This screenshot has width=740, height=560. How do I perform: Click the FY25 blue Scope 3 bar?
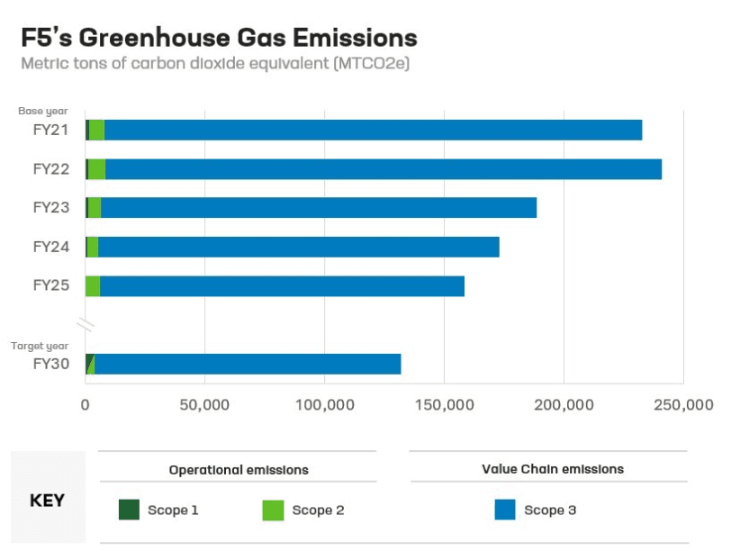click(282, 286)
